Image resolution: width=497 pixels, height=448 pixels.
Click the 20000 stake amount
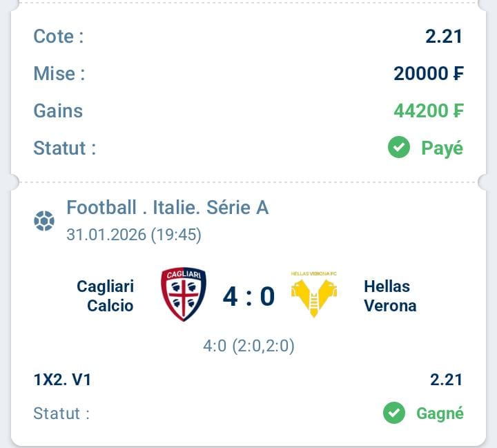point(429,74)
